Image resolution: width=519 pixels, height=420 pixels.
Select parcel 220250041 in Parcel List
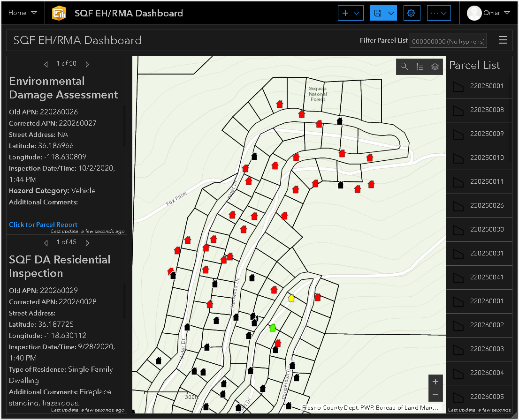(x=479, y=277)
